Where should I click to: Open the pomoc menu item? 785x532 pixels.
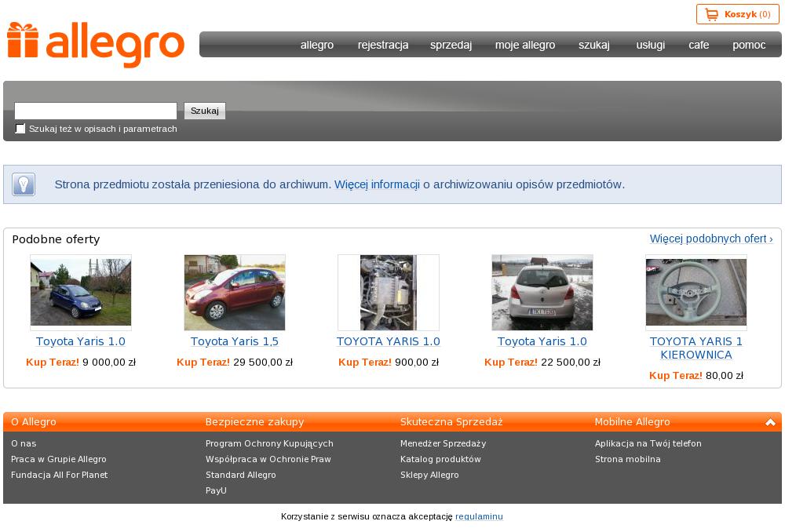749,45
